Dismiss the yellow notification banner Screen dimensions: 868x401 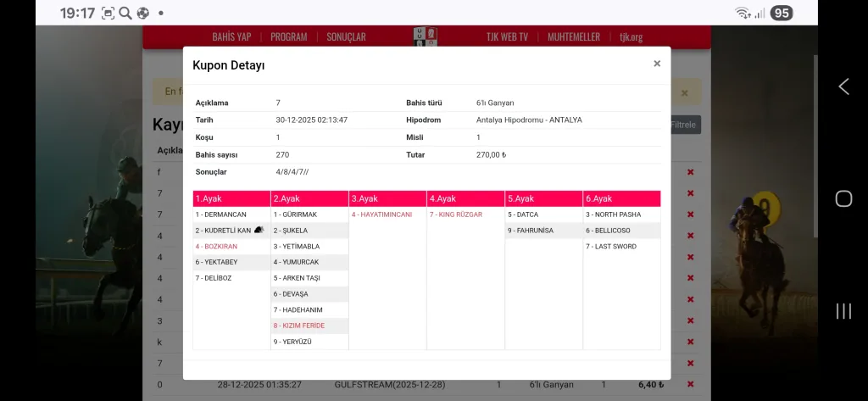(685, 92)
